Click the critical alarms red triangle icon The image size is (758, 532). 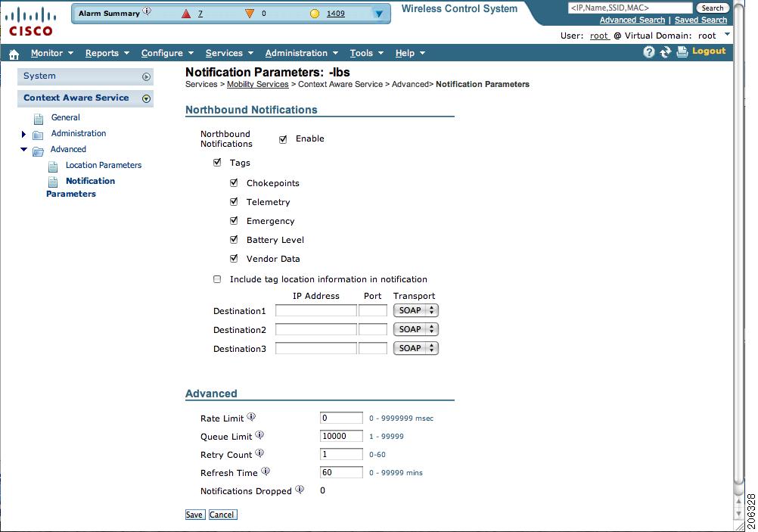[185, 13]
